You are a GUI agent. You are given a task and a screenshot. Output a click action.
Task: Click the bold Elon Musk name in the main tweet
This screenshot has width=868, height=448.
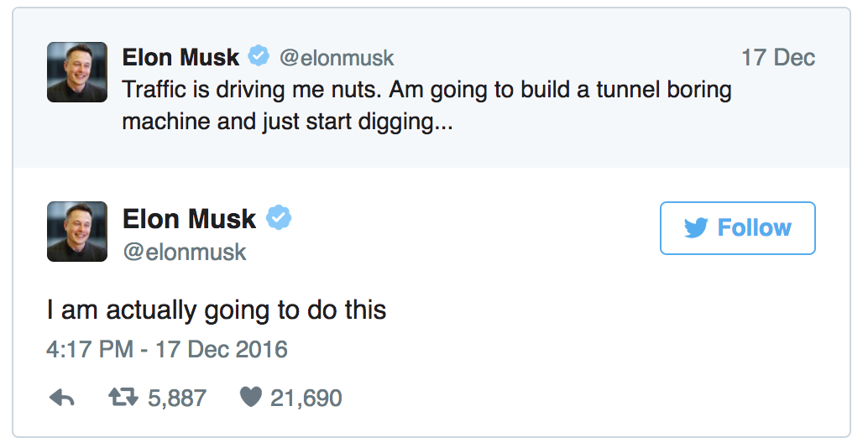(x=189, y=218)
